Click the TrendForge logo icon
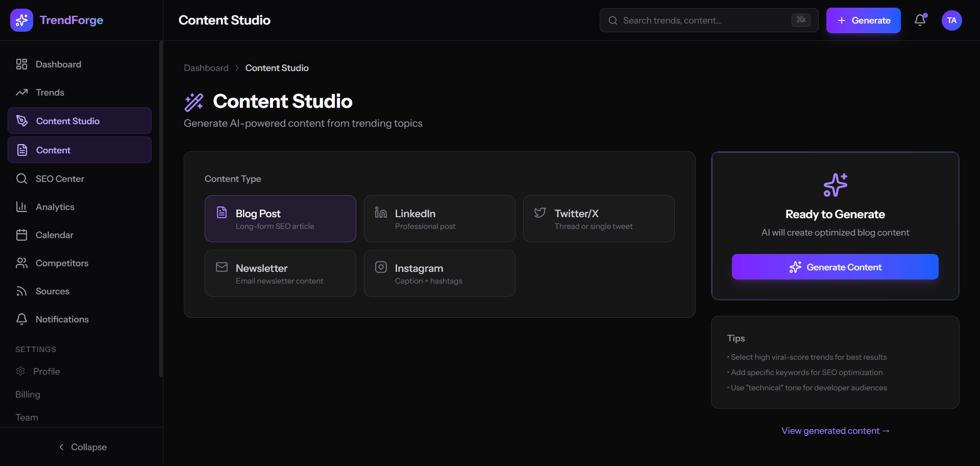The height and width of the screenshot is (466, 980). click(x=21, y=20)
